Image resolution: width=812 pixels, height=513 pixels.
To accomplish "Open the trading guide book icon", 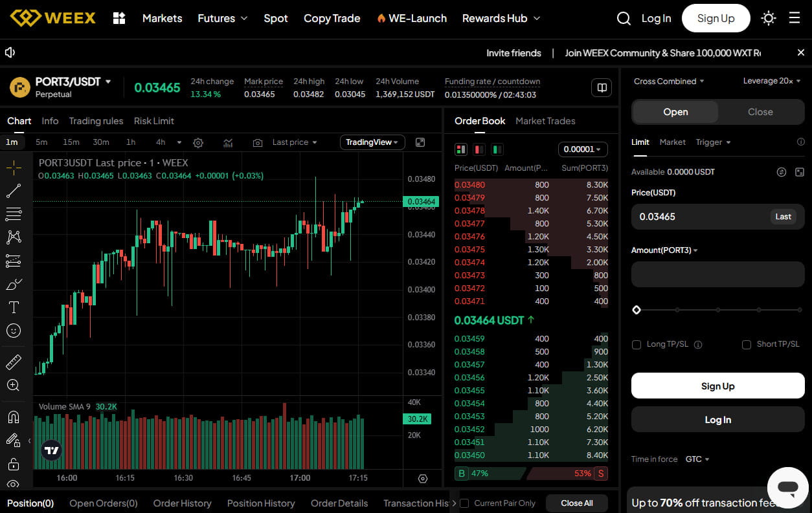I will (x=602, y=88).
